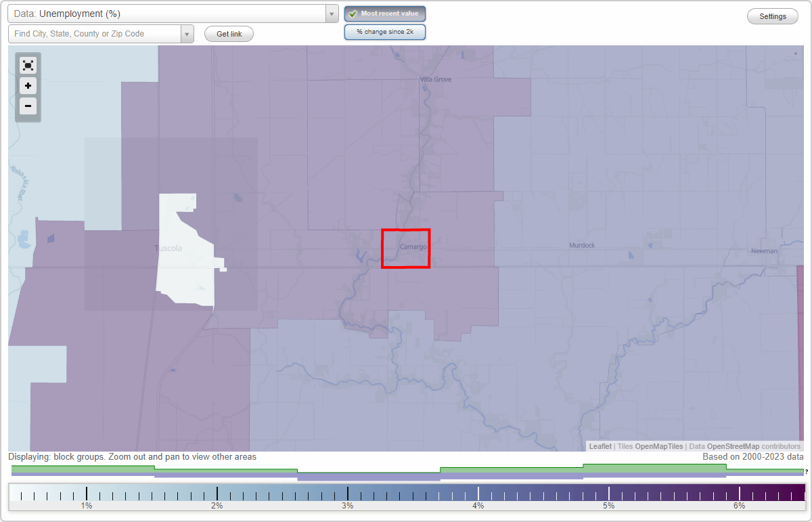
Task: Enable the percent change since 2000 option
Action: (x=384, y=31)
